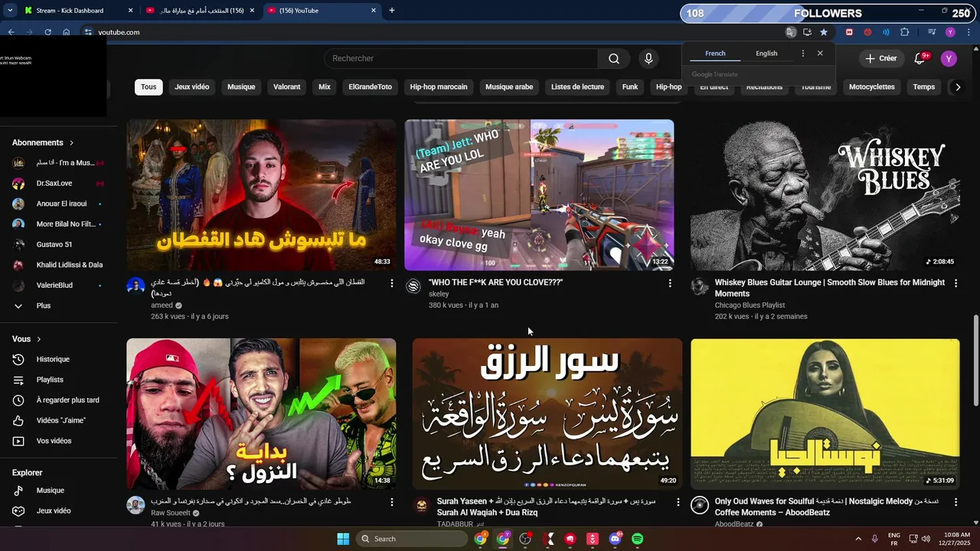The height and width of the screenshot is (551, 980).
Task: Click the media controls icon in Chrome toolbar
Action: tap(932, 32)
